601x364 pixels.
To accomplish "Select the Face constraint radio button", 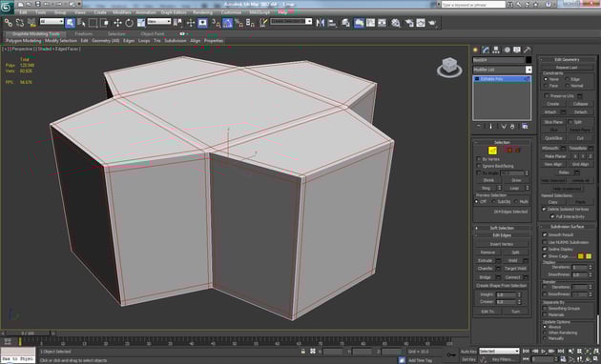I will coord(546,86).
